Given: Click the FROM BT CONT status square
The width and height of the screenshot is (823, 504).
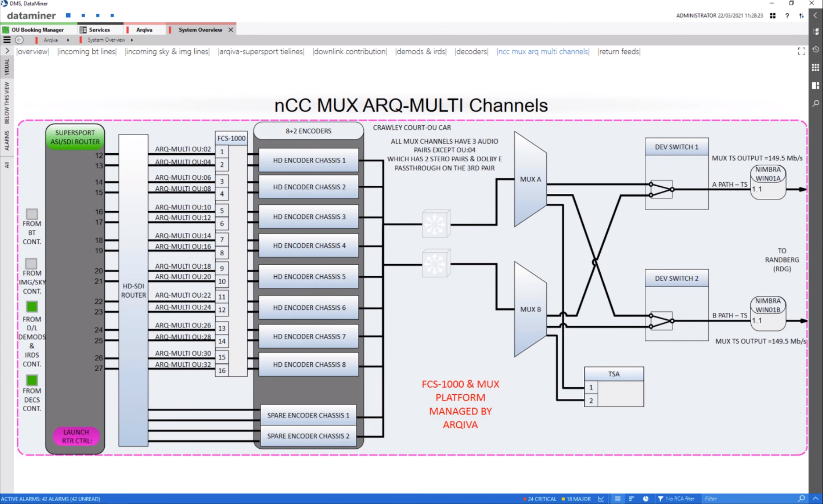Looking at the screenshot, I should coord(32,214).
